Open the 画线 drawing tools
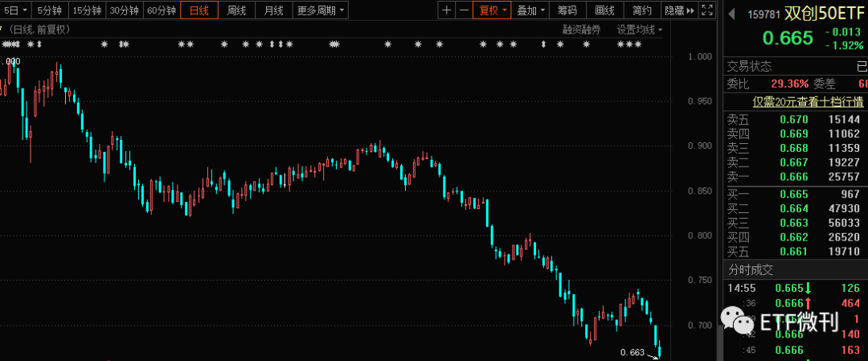 coord(604,10)
